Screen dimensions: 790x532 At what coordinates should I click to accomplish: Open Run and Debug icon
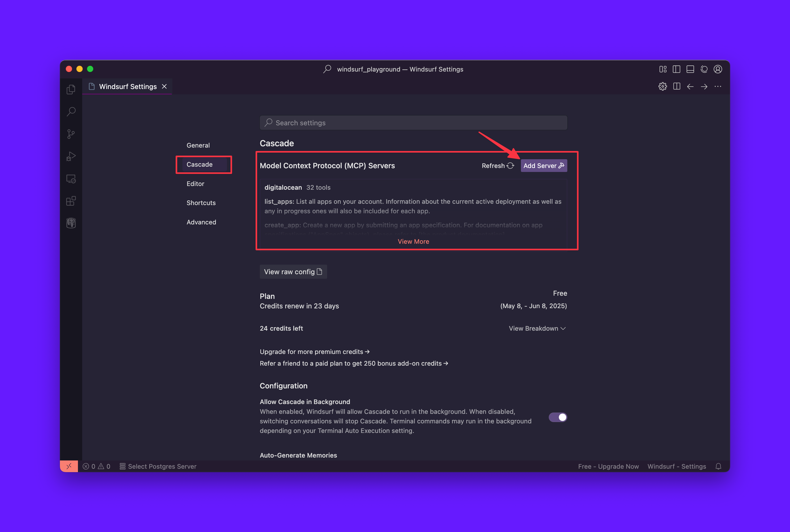71,156
